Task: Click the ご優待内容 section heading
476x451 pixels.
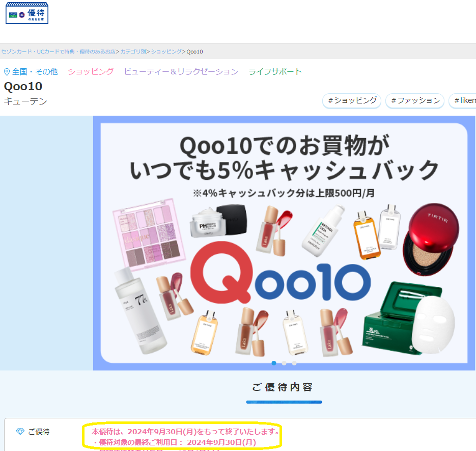Action: (x=283, y=387)
